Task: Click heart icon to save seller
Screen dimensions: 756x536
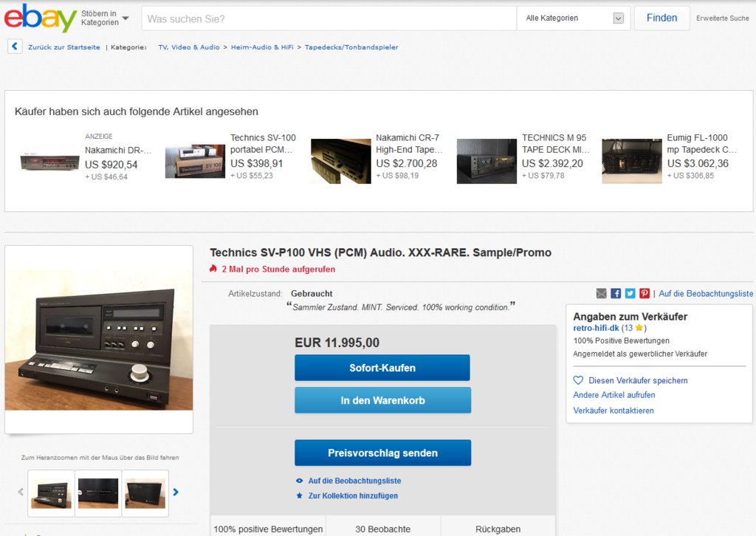Action: (x=578, y=380)
